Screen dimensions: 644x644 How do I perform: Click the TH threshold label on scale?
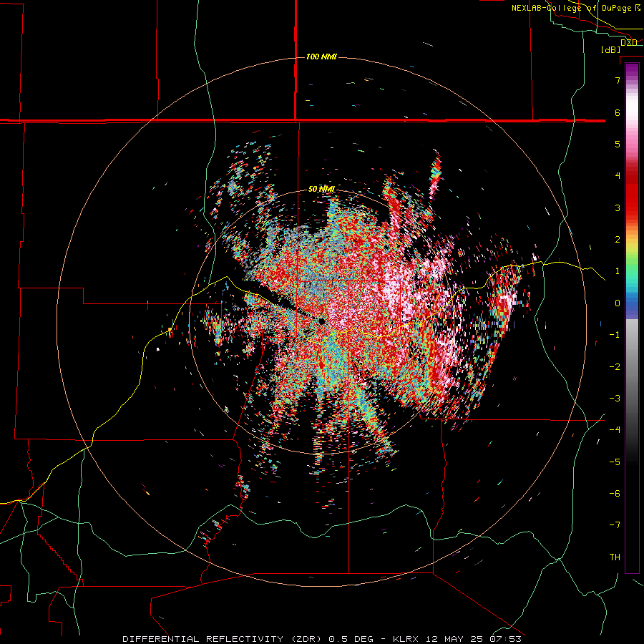(615, 557)
